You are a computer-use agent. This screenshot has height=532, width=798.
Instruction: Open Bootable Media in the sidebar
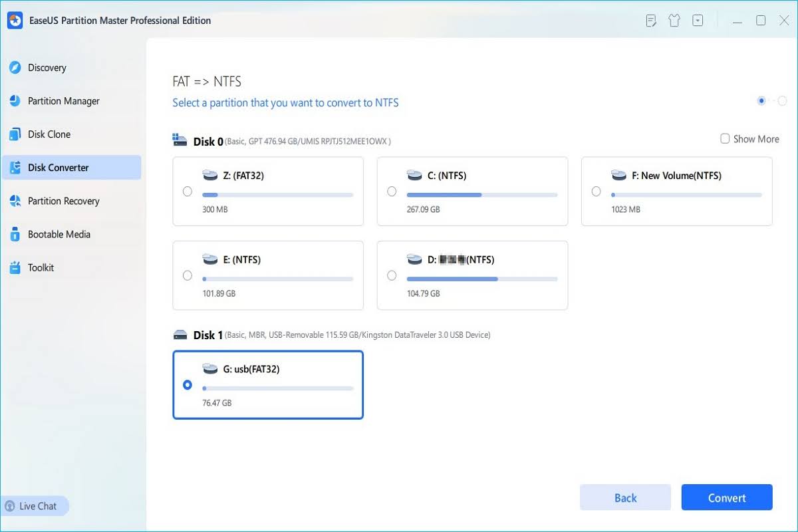71,234
